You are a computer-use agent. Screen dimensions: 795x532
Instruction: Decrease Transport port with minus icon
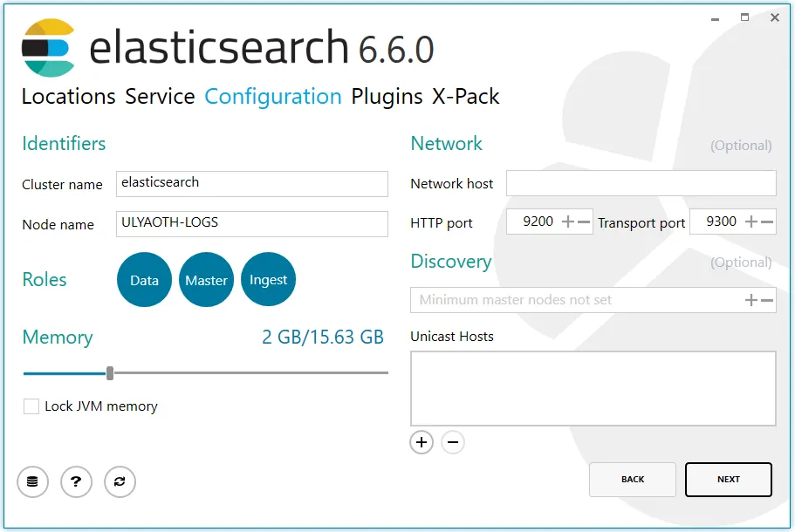click(x=767, y=222)
